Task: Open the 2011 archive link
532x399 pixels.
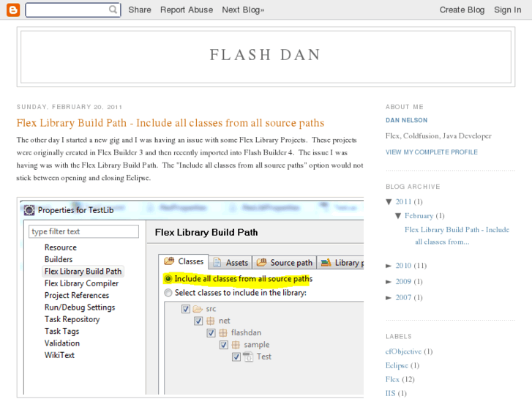Action: pyautogui.click(x=403, y=202)
